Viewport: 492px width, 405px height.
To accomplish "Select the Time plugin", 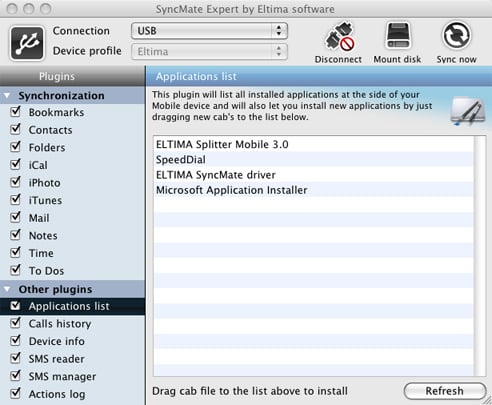I will coord(41,253).
